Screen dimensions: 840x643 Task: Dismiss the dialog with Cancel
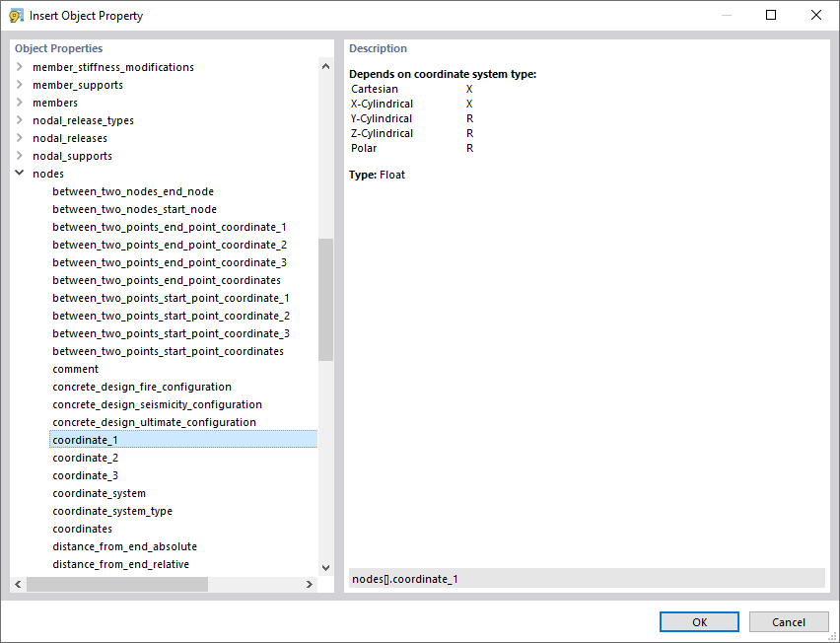point(789,621)
